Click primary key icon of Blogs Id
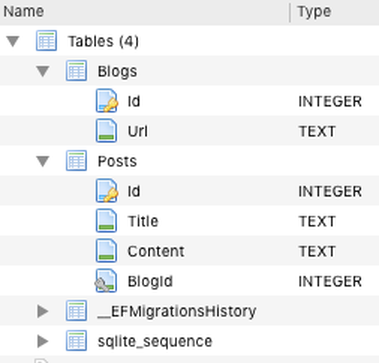This screenshot has width=379, height=363. 107,101
